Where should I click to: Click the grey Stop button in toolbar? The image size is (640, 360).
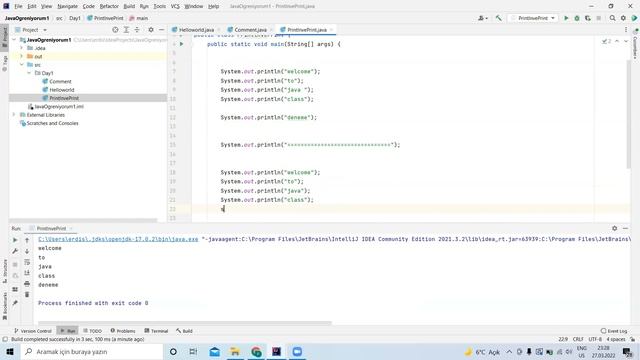(x=599, y=18)
